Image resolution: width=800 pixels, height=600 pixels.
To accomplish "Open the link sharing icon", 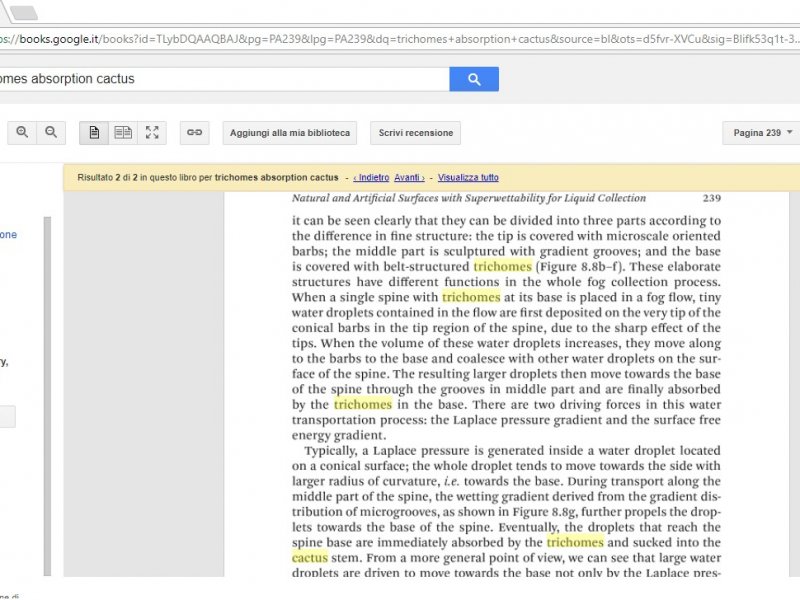I will (194, 133).
